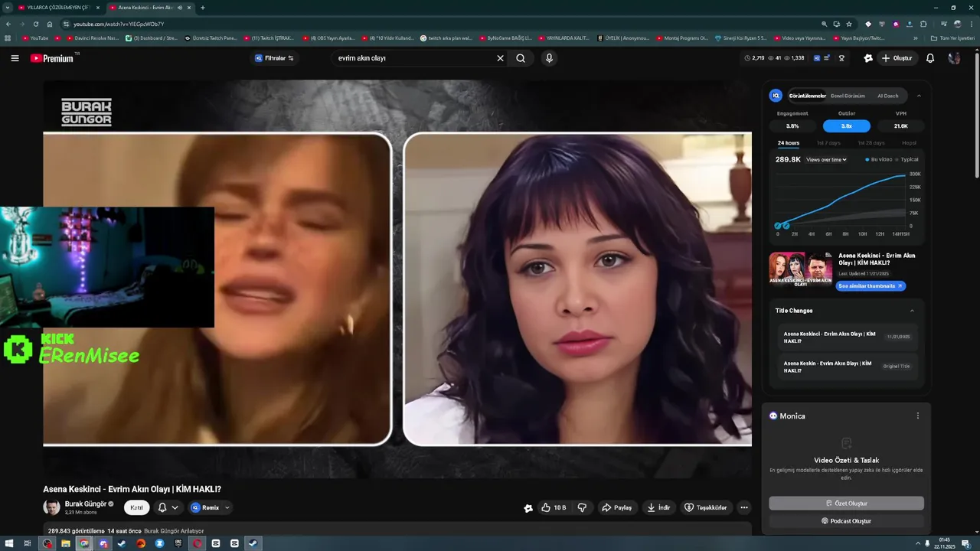Open the Davinci Resolve bookmark
The image size is (980, 551).
click(x=91, y=37)
